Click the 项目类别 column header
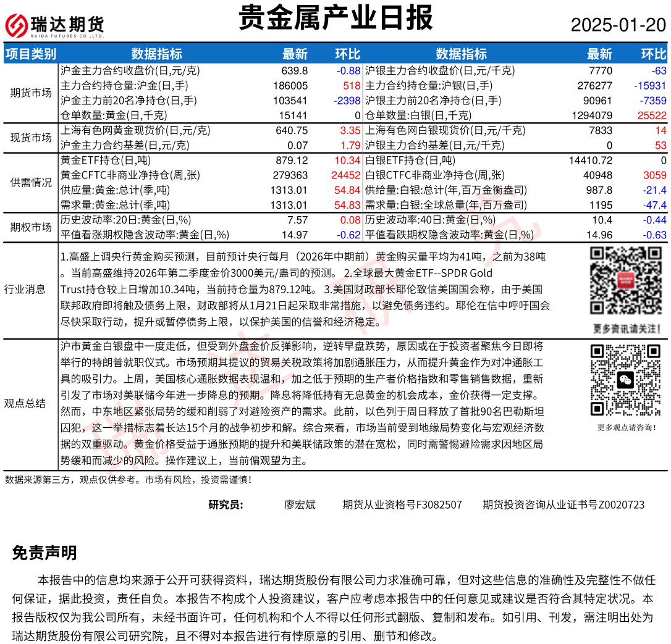Screen dimensions: 671x644 tap(30, 54)
